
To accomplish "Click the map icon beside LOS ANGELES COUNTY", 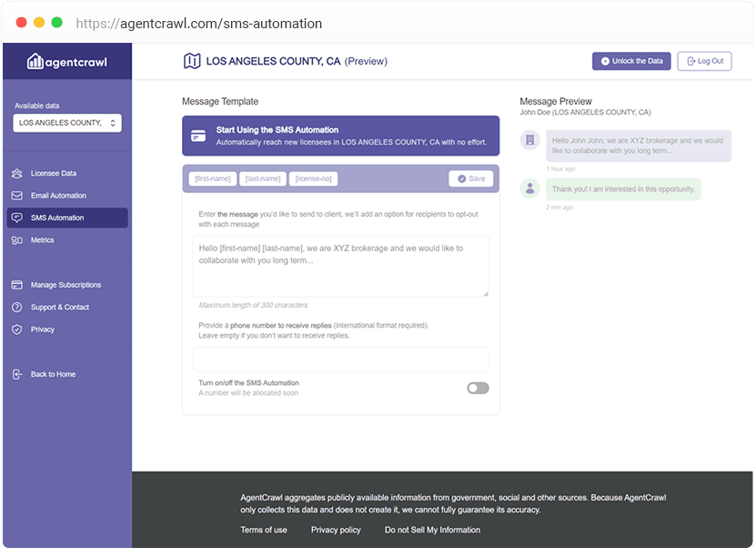I will point(191,61).
